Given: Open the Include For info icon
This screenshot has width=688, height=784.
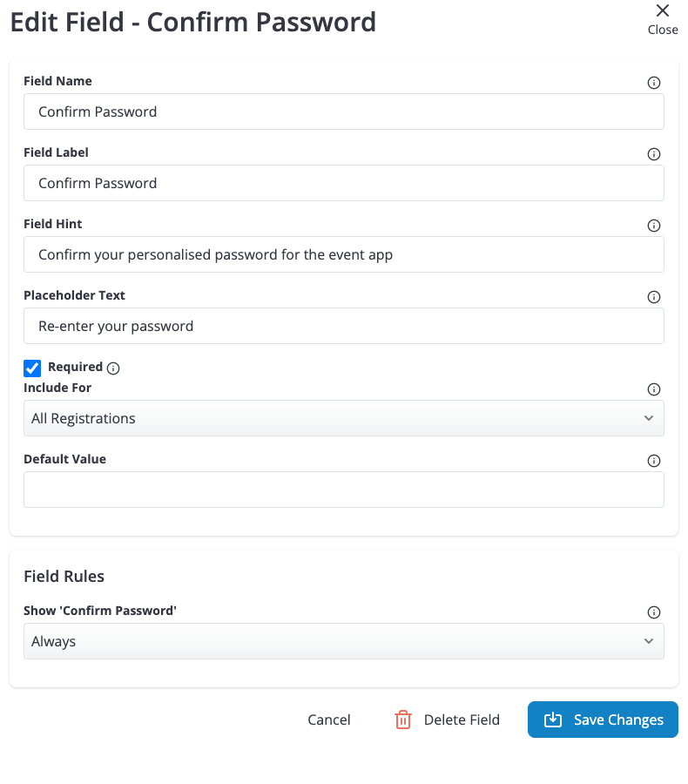Looking at the screenshot, I should point(653,389).
